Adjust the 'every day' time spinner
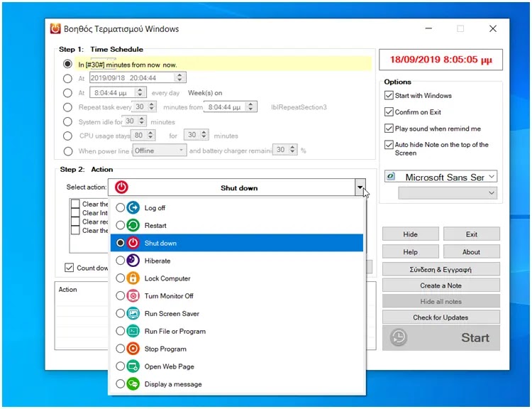 click(140, 92)
